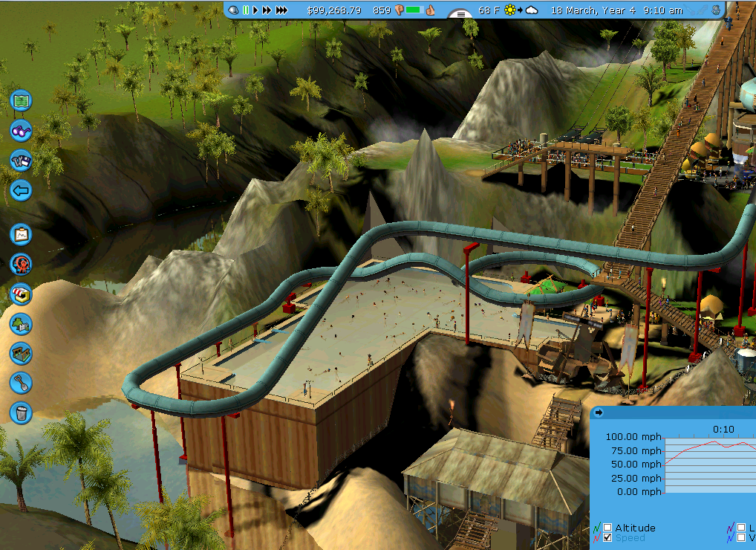The width and height of the screenshot is (756, 550).
Task: Uncheck the Speed graph checkbox
Action: pyautogui.click(x=607, y=537)
